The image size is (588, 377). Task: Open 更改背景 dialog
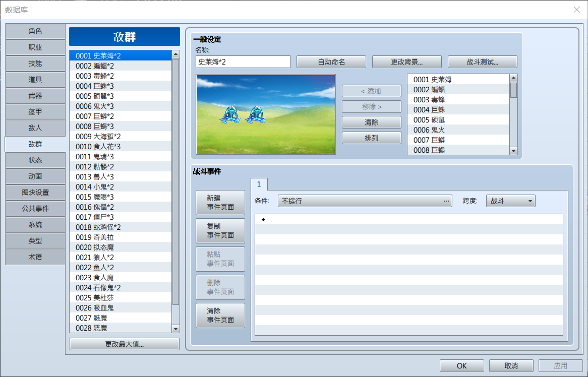coord(407,62)
